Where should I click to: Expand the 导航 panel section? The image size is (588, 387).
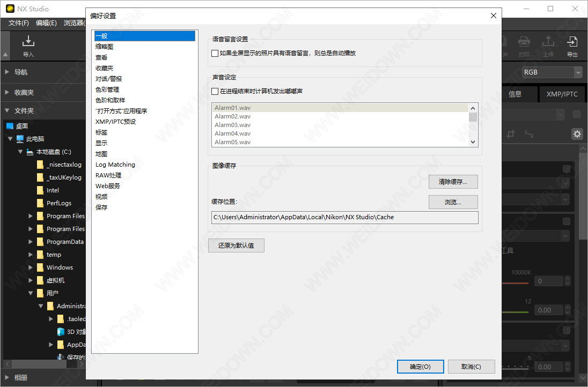7,72
